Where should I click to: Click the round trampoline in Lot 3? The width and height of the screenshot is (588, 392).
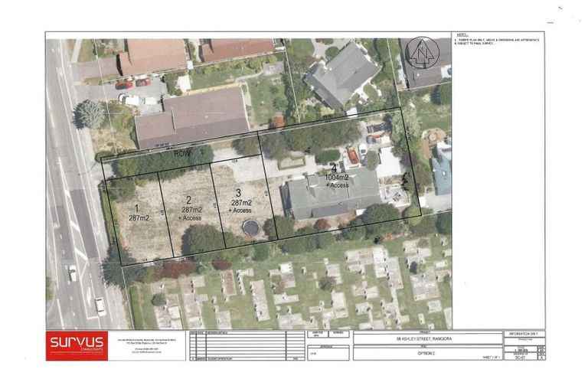(249, 228)
